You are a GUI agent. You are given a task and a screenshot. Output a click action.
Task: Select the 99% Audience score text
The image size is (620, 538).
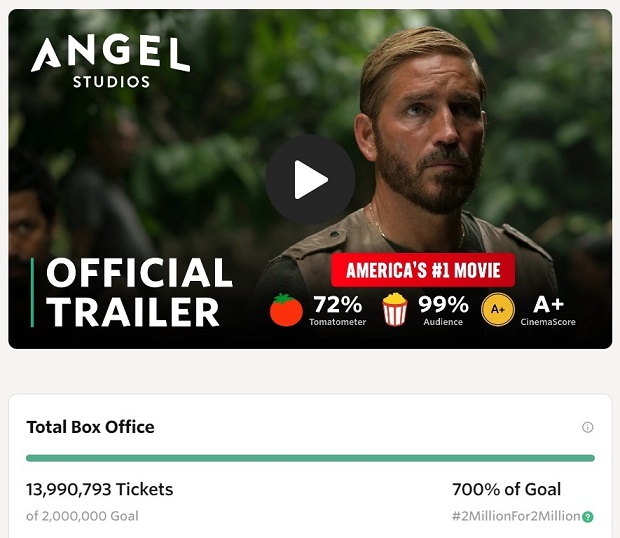444,304
